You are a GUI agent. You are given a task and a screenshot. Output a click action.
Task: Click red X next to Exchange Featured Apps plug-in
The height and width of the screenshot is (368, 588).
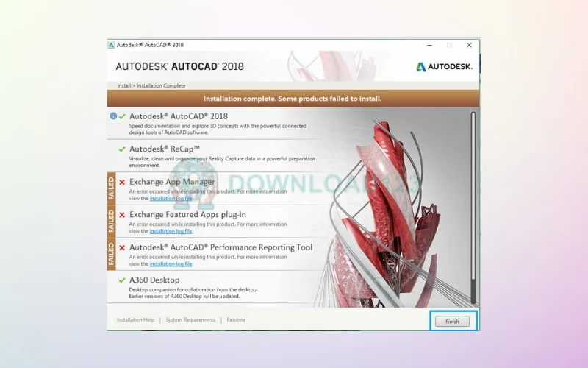coord(122,215)
